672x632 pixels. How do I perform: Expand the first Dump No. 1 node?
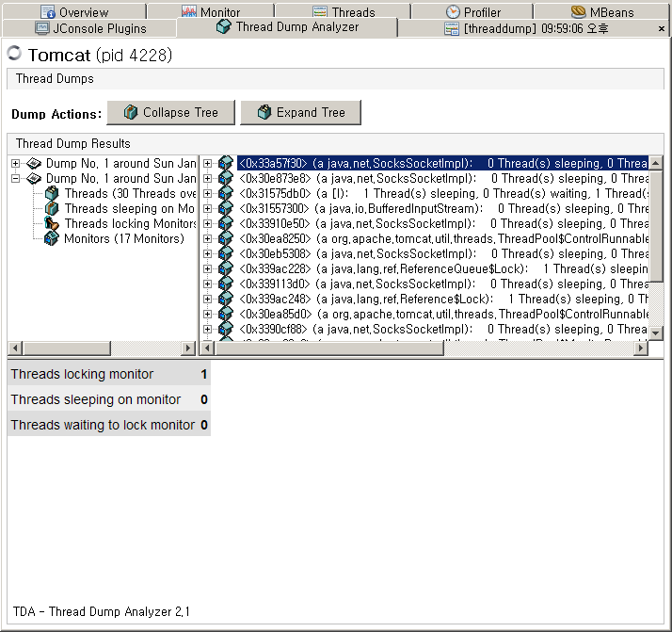(x=15, y=163)
